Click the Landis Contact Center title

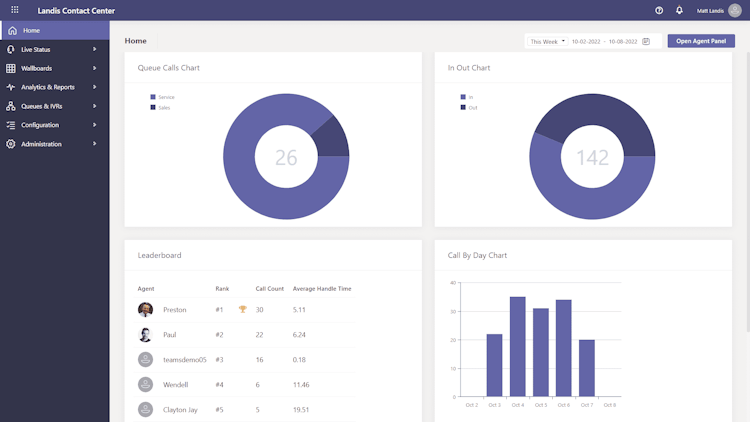point(76,11)
